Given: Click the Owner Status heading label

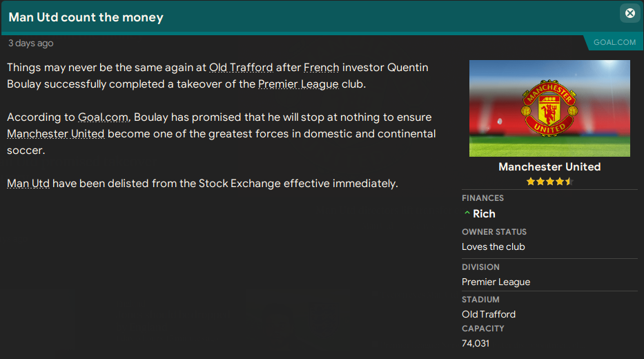Looking at the screenshot, I should click(494, 232).
